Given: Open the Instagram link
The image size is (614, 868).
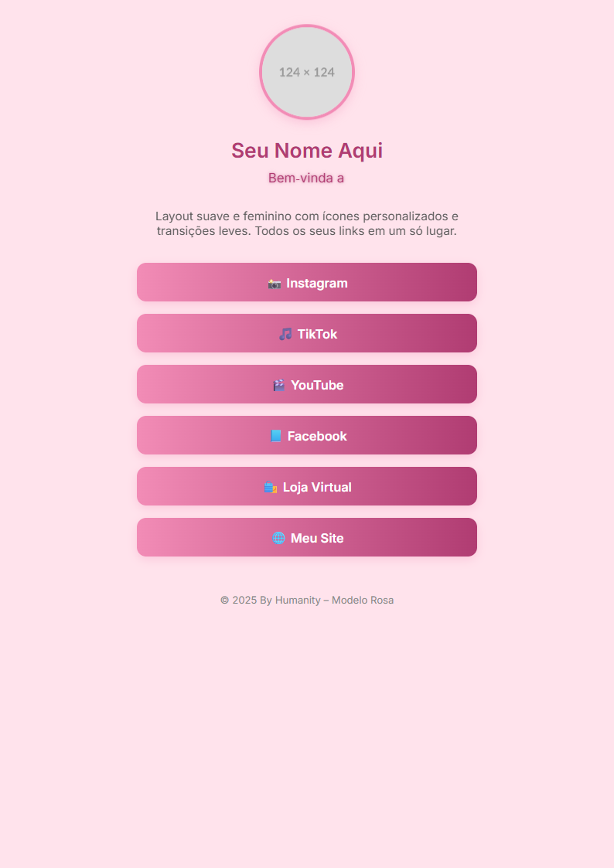Looking at the screenshot, I should [307, 282].
